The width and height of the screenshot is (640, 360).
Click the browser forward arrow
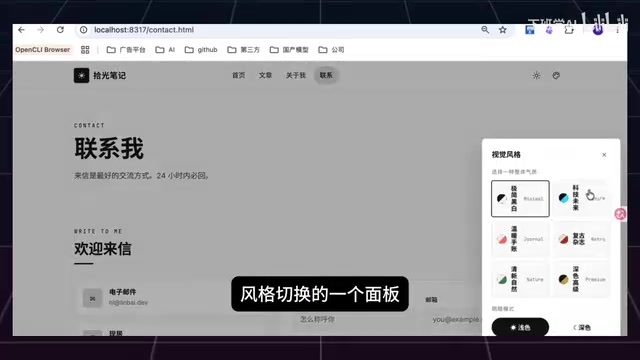tap(40, 30)
